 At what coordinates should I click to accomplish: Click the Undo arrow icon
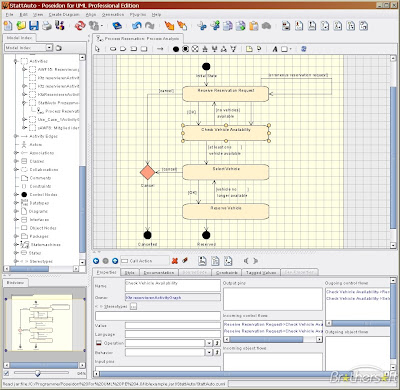[x=136, y=26]
